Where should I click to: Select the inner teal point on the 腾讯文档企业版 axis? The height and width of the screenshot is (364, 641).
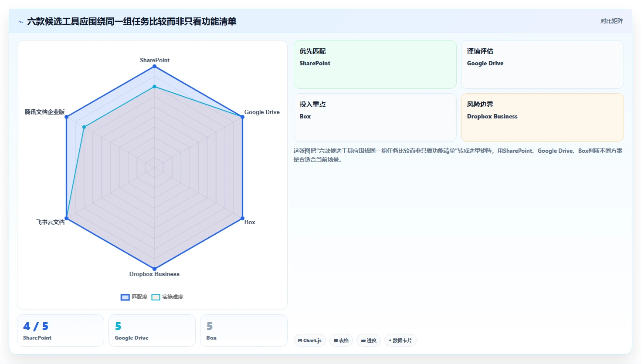84,127
